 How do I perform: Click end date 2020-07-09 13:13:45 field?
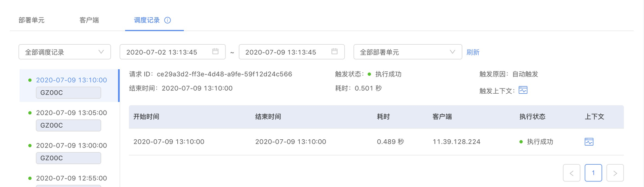292,52
